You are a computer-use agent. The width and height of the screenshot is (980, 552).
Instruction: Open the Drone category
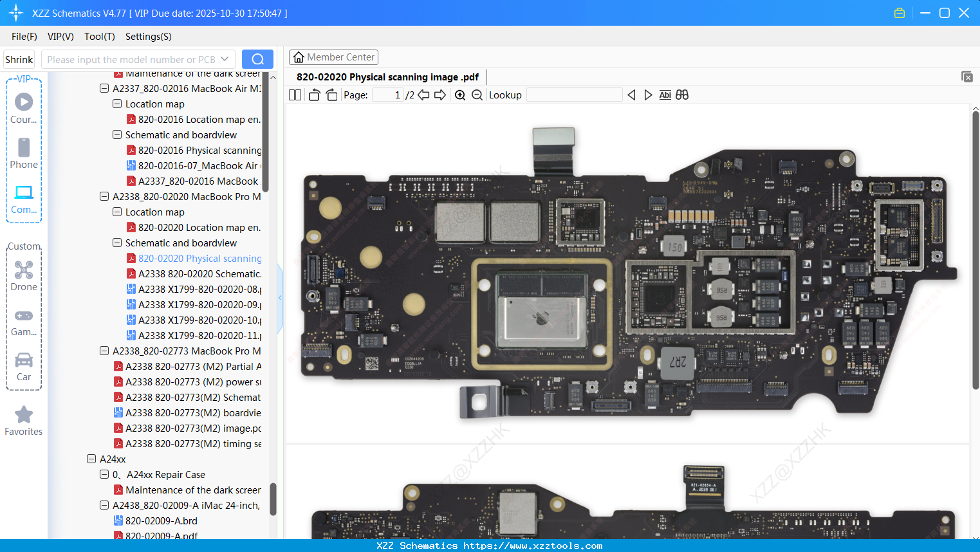point(24,276)
